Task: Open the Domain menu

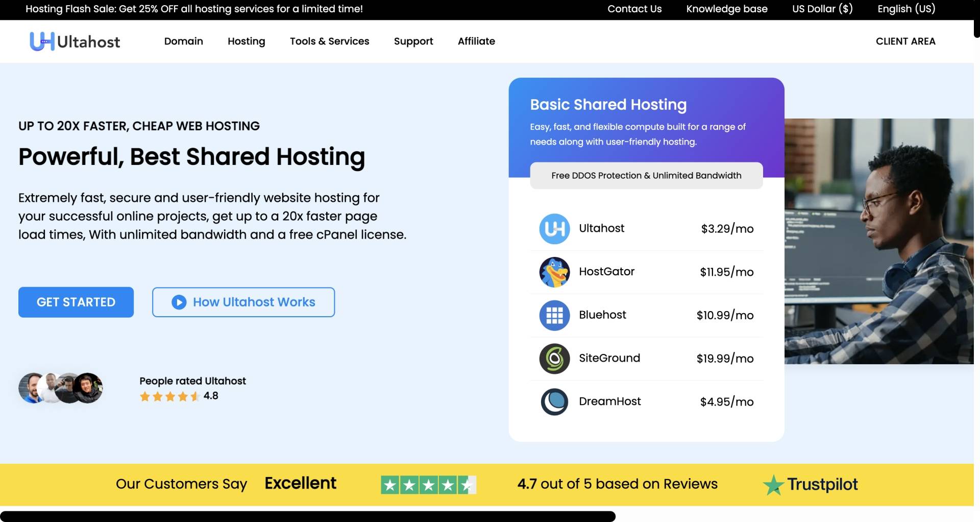Action: click(183, 41)
